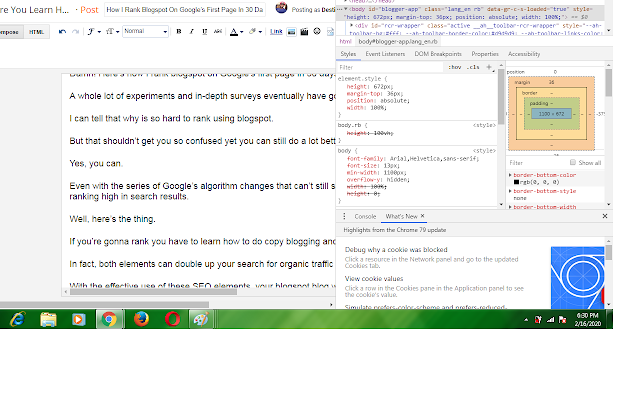This screenshot has width=640, height=400.
Task: Open the DOM Breakpoints tab
Action: (438, 54)
